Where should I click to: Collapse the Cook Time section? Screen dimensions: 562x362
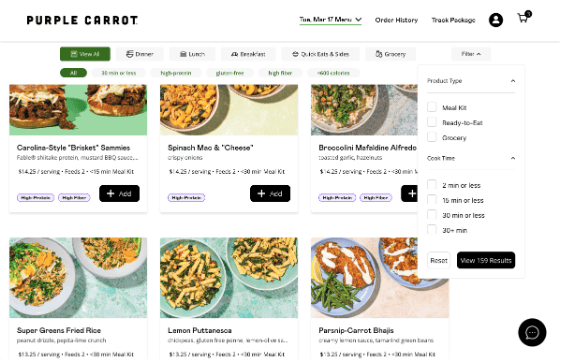[513, 158]
